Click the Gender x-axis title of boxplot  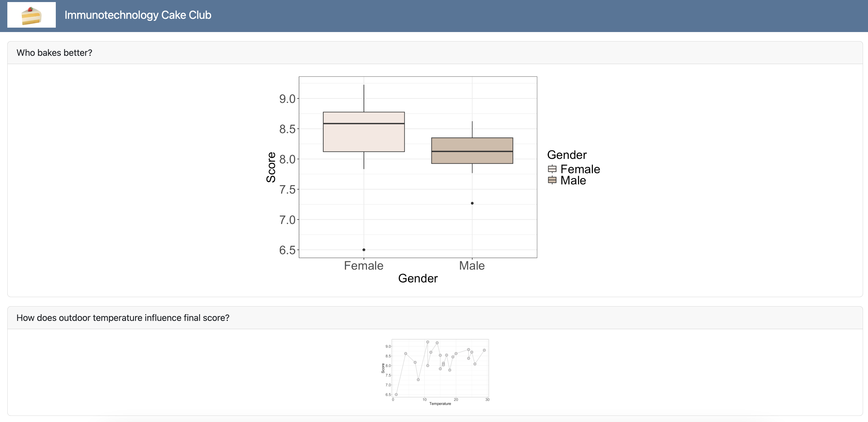[x=418, y=278]
